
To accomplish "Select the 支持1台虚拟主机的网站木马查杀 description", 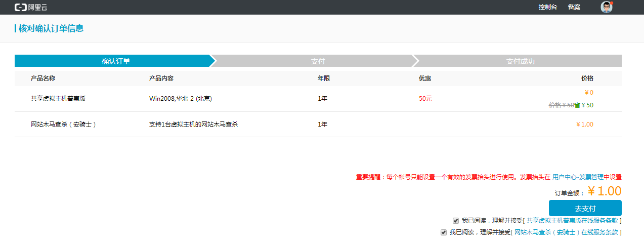I will coord(193,124).
